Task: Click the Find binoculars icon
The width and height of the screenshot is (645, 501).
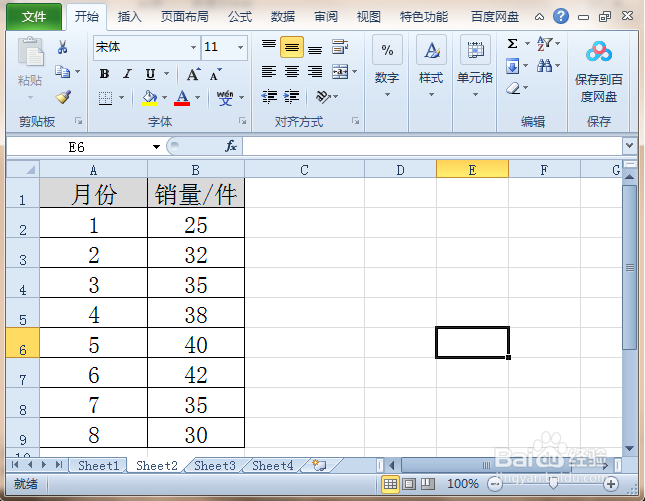Action: pos(545,65)
